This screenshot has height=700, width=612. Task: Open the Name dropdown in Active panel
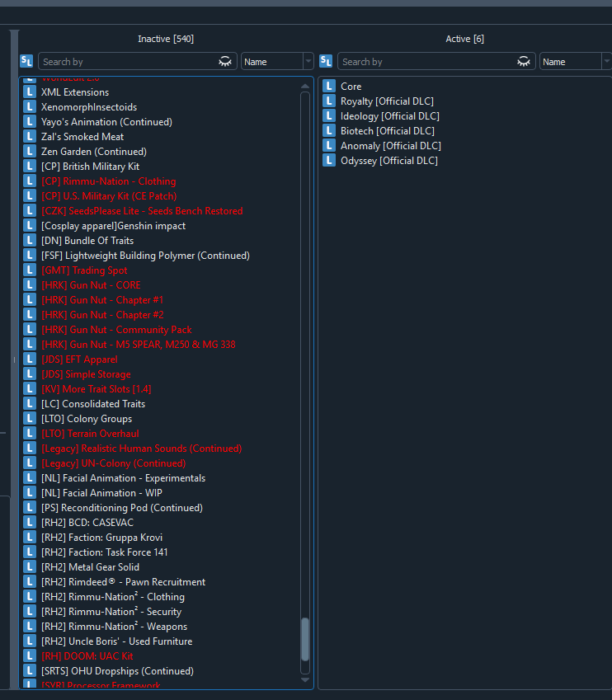pyautogui.click(x=576, y=61)
